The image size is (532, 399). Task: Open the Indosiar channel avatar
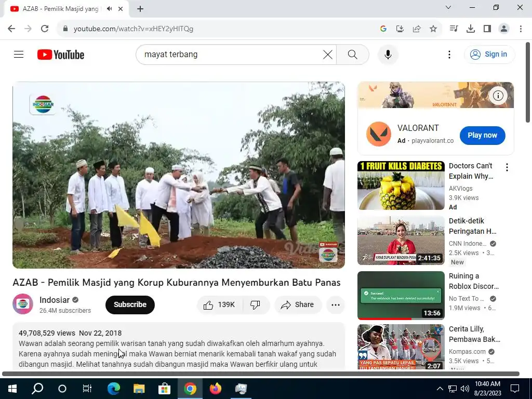point(23,304)
